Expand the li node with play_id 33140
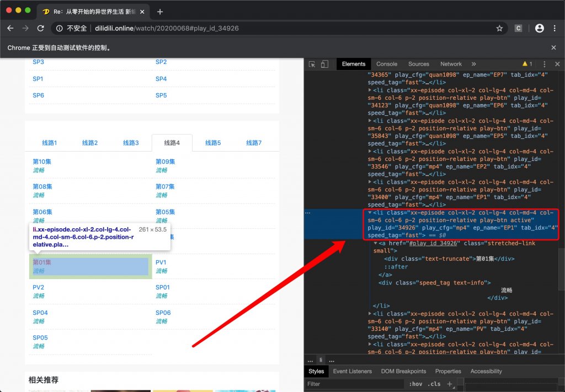Image resolution: width=565 pixels, height=392 pixels. click(x=370, y=314)
